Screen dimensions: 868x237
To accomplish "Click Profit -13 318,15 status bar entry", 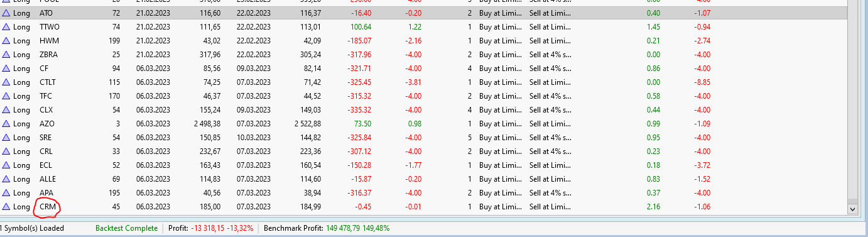I will coord(210,228).
